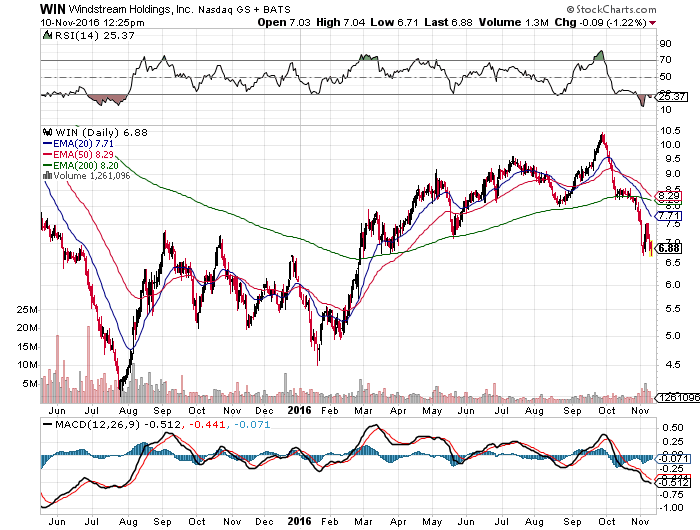This screenshot has width=700, height=530.
Task: Click the RSI(14) 25.37 legend text
Action: [94, 35]
